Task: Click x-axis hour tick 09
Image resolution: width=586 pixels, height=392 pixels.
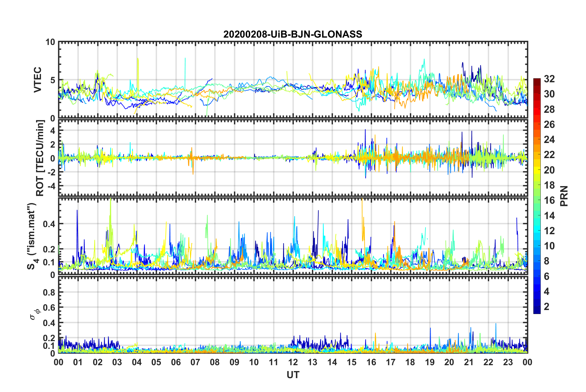Action: (234, 362)
